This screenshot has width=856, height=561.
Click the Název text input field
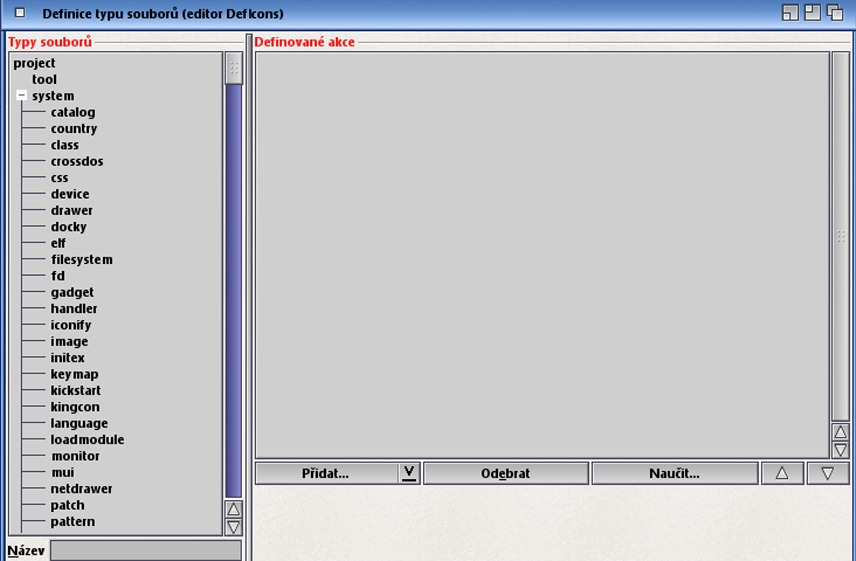coord(146,550)
